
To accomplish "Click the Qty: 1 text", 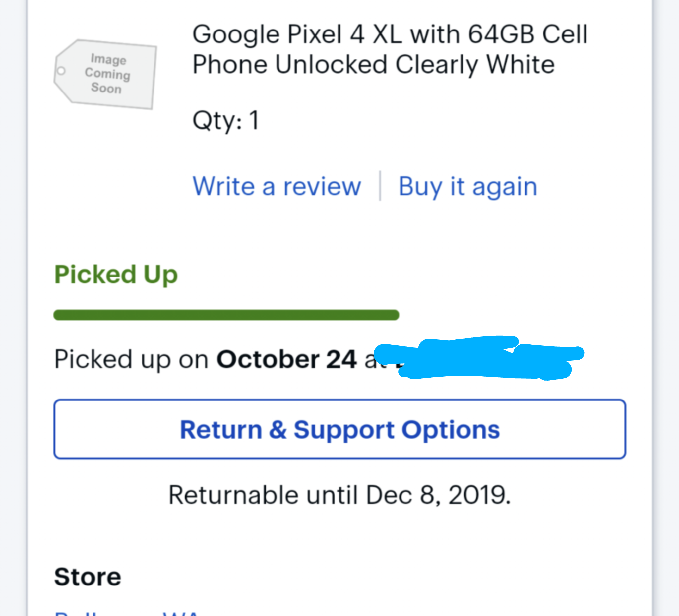I will click(x=226, y=120).
